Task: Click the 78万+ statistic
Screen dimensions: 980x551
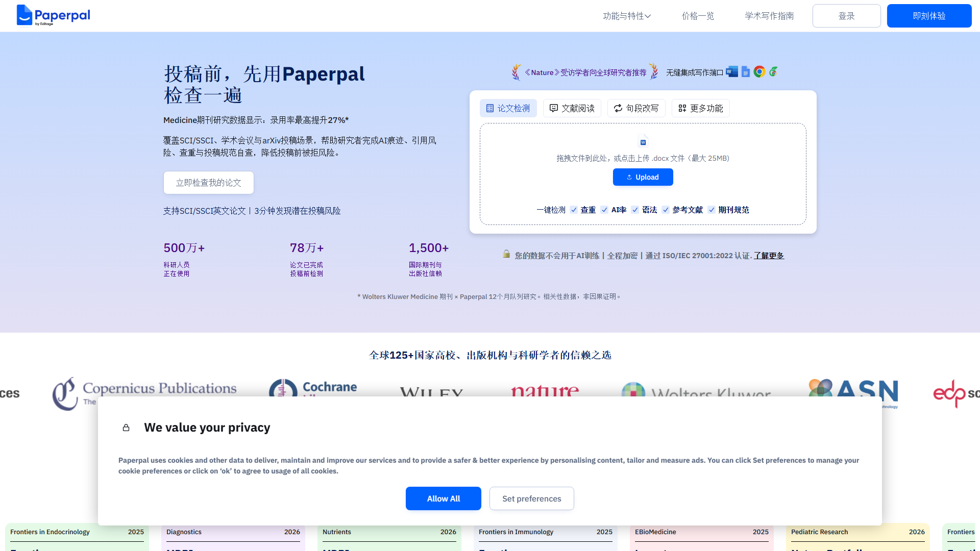Action: coord(307,248)
